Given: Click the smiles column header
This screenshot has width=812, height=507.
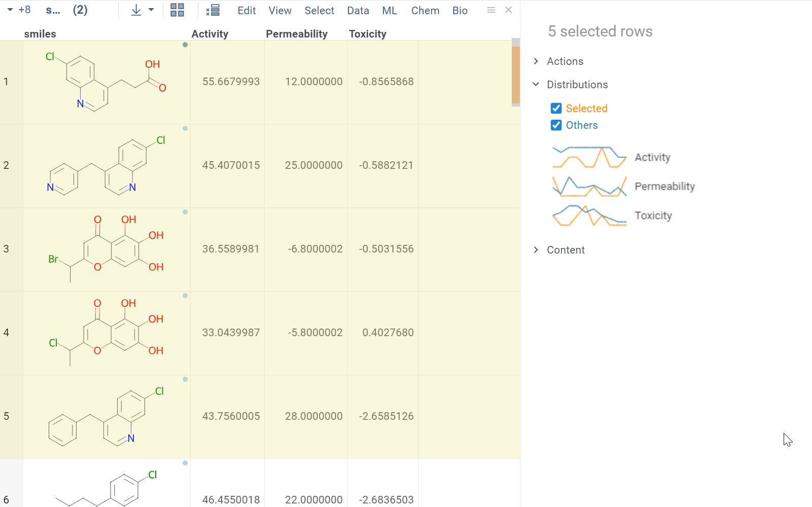Looking at the screenshot, I should click(x=40, y=34).
